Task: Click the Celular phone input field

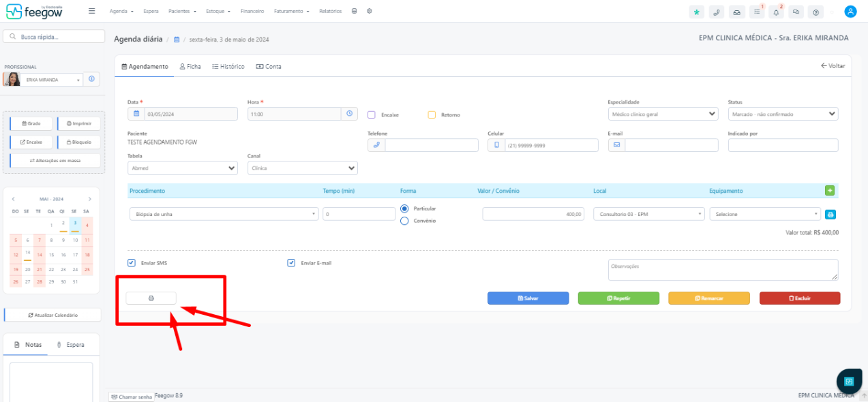Action: click(x=551, y=145)
